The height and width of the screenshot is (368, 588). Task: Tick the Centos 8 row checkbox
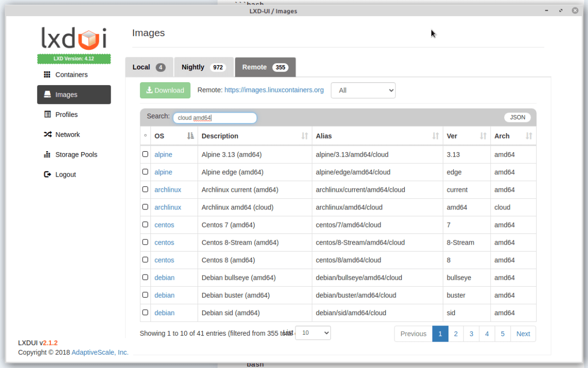[145, 260]
